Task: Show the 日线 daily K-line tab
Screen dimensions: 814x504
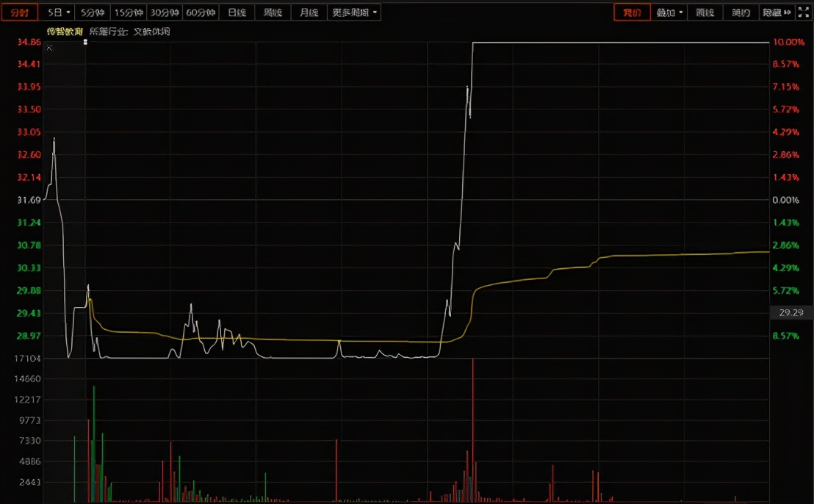Action: (x=237, y=12)
